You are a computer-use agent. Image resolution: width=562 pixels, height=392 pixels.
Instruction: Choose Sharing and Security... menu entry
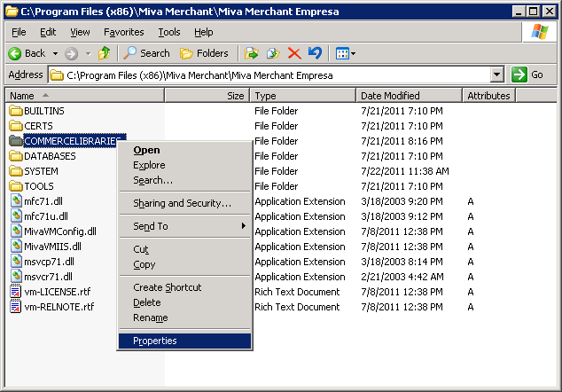[x=184, y=203]
